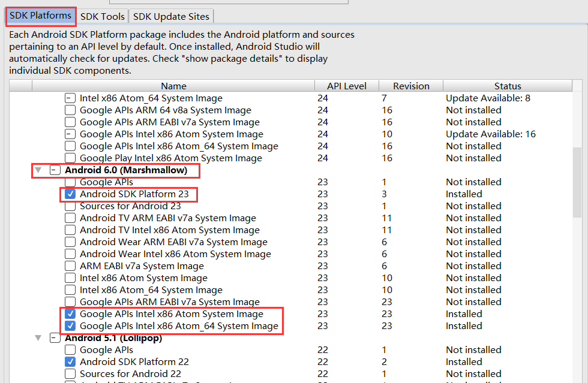The image size is (588, 383).
Task: Check ARM EABI v7a System Image API 23
Action: tap(70, 266)
